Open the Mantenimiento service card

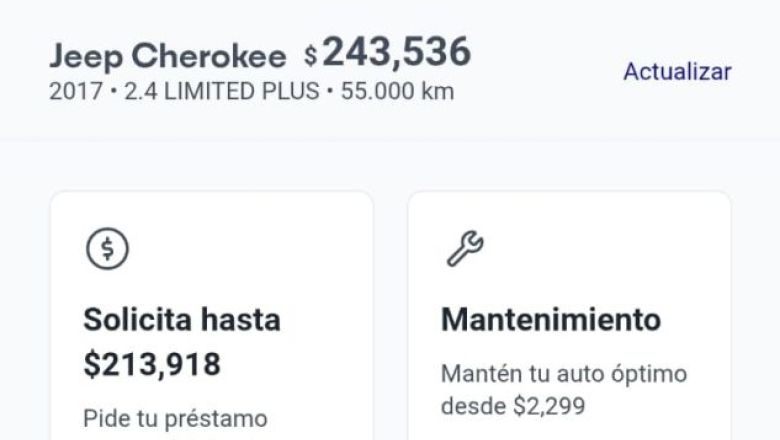pyautogui.click(x=569, y=316)
